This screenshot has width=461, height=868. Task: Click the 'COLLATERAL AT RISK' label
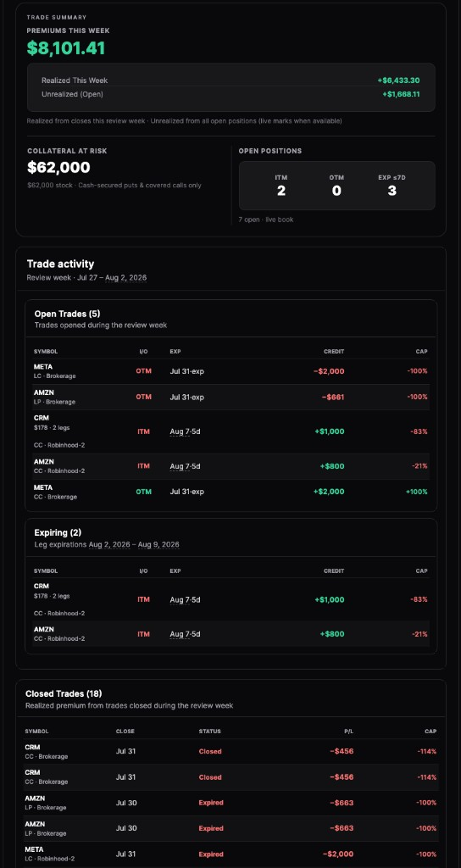coord(67,151)
